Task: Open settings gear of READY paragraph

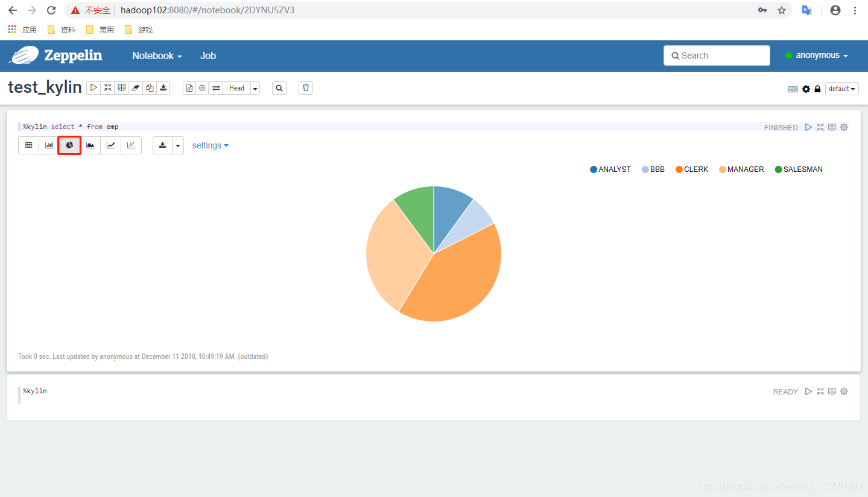Action: click(x=844, y=391)
